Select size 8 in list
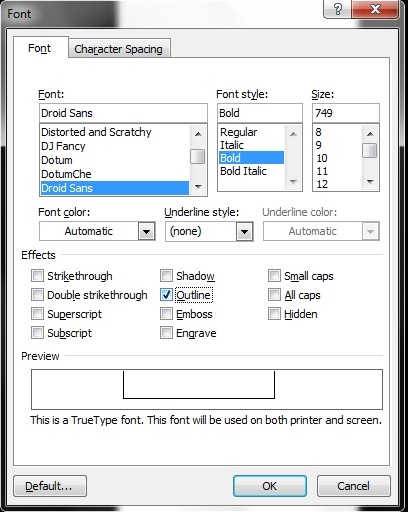The image size is (408, 512). pyautogui.click(x=337, y=132)
